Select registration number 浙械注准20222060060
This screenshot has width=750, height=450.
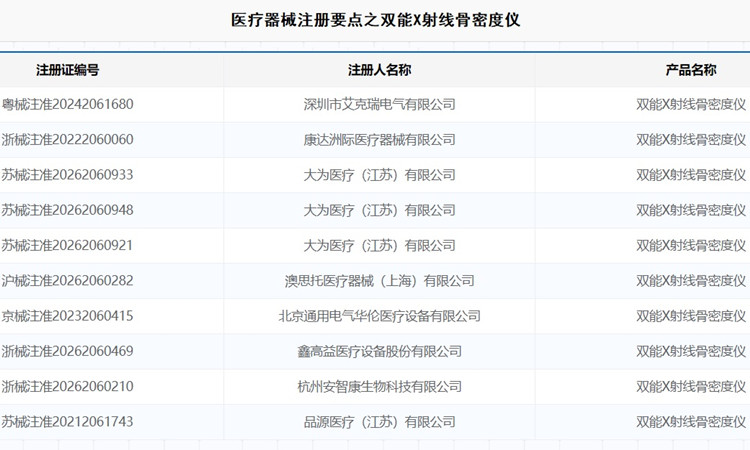67,140
